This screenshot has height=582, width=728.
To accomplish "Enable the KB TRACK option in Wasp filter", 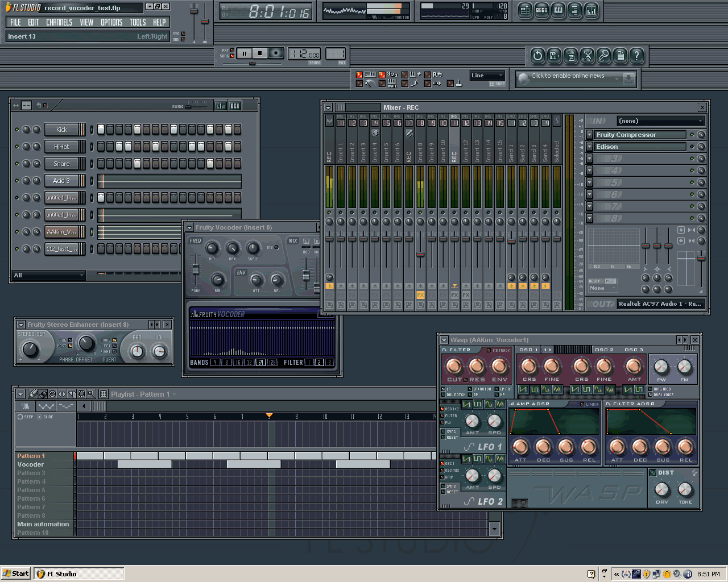I will [x=489, y=350].
